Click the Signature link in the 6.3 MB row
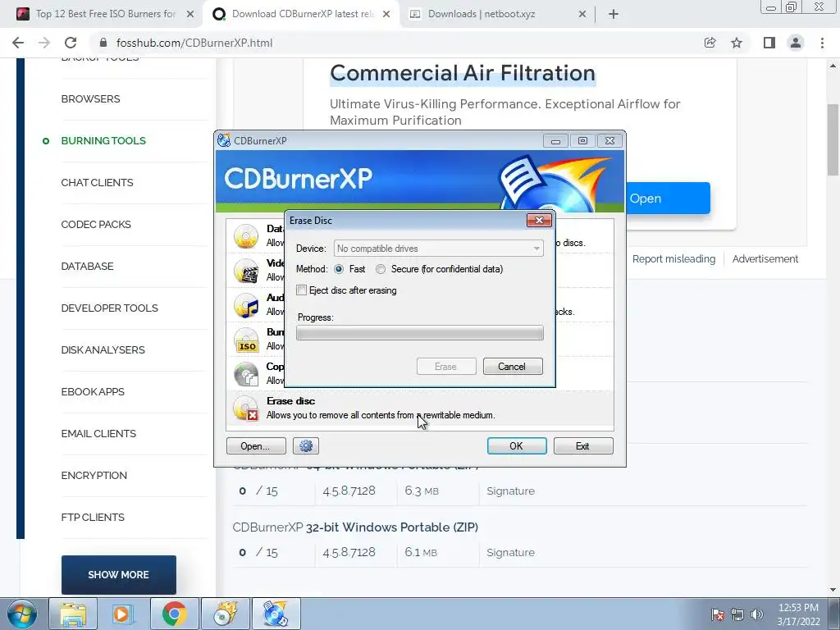840x630 pixels. click(x=510, y=491)
